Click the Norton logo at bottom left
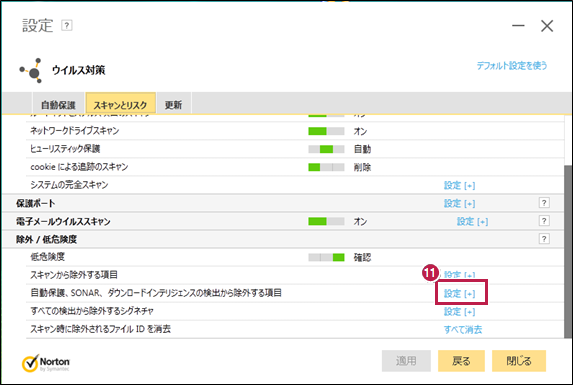The image size is (573, 385). click(46, 363)
